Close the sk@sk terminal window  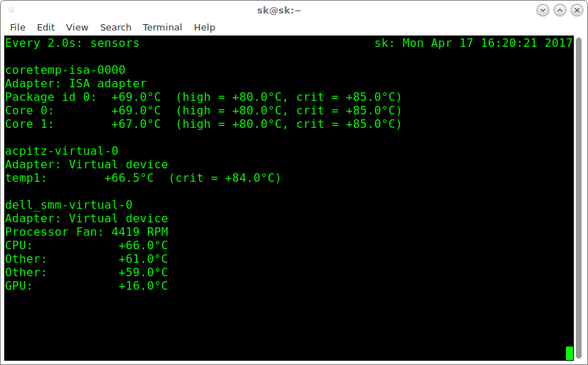click(577, 10)
